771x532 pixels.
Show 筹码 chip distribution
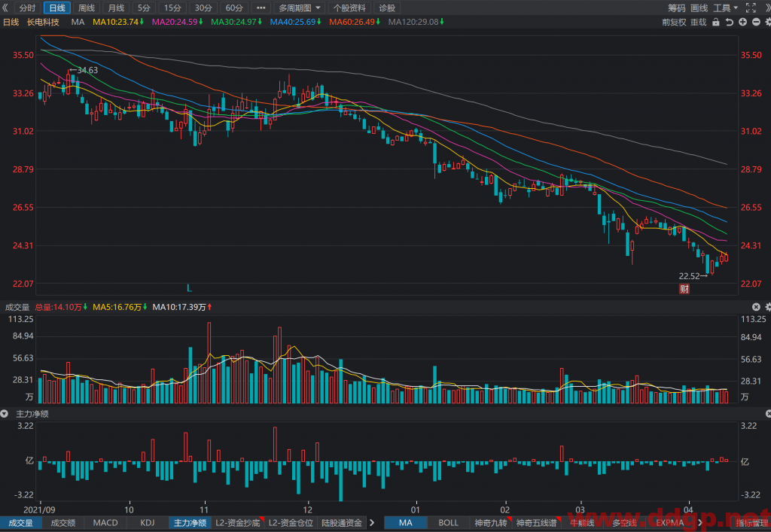[677, 8]
